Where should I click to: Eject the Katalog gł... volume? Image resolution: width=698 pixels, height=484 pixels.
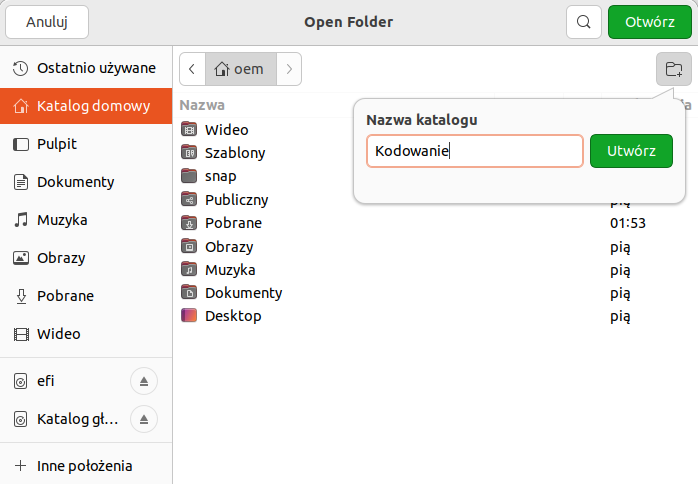(x=144, y=419)
